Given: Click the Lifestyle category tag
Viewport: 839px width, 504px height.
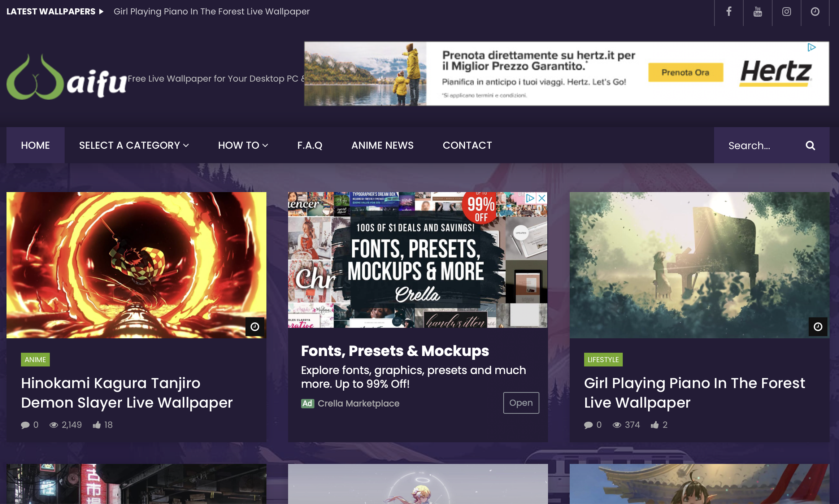Looking at the screenshot, I should (603, 360).
